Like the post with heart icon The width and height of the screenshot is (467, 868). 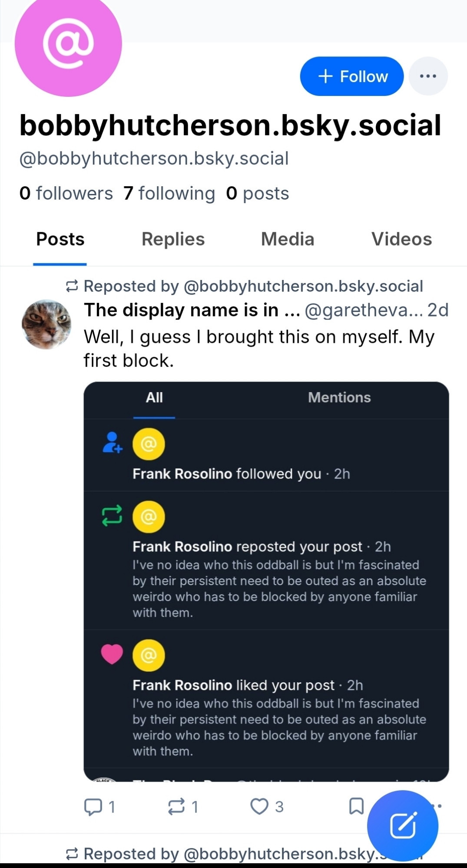(259, 807)
